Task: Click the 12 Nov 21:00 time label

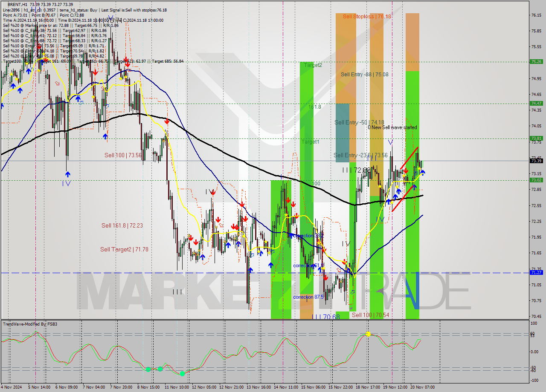Action: [x=231, y=387]
